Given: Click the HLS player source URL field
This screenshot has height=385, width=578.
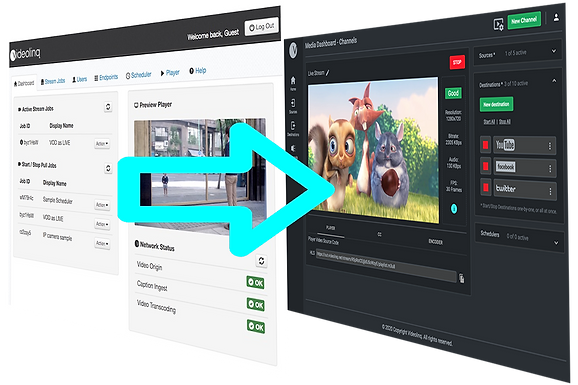Looking at the screenshot, I should pyautogui.click(x=386, y=266).
